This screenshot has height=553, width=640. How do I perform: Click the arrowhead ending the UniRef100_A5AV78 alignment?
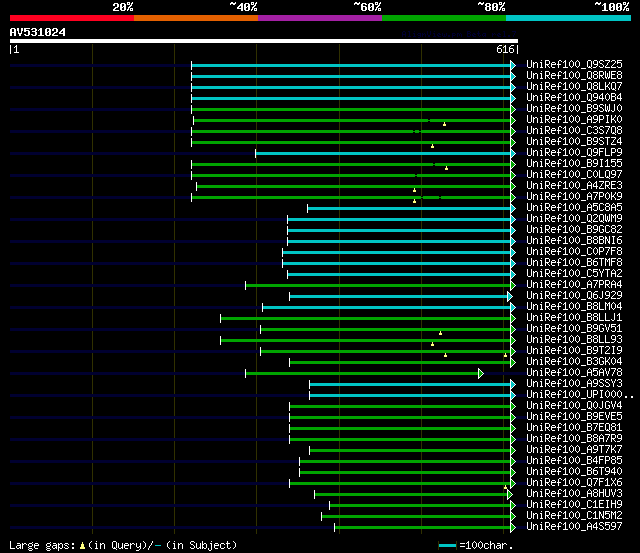[x=481, y=373]
